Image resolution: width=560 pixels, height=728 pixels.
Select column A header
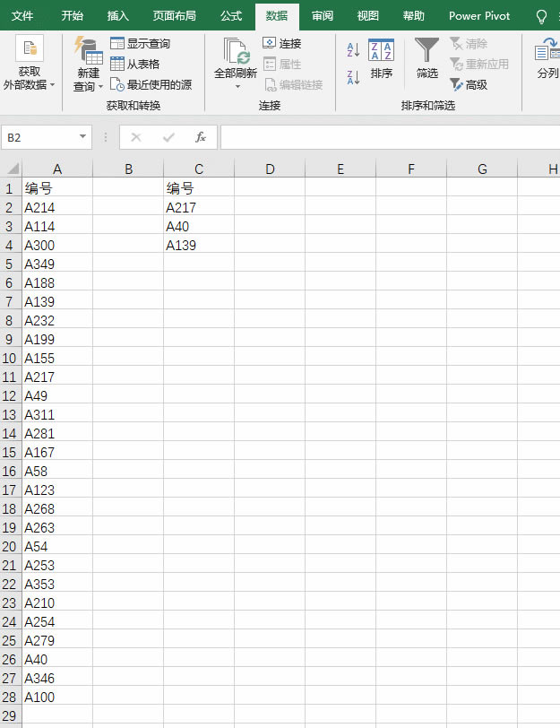(x=57, y=169)
